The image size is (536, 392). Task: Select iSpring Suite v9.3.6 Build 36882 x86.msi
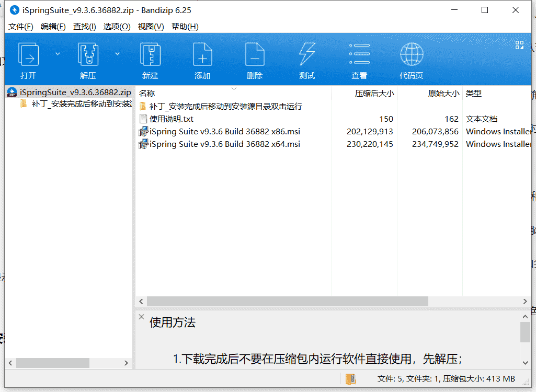click(x=219, y=132)
